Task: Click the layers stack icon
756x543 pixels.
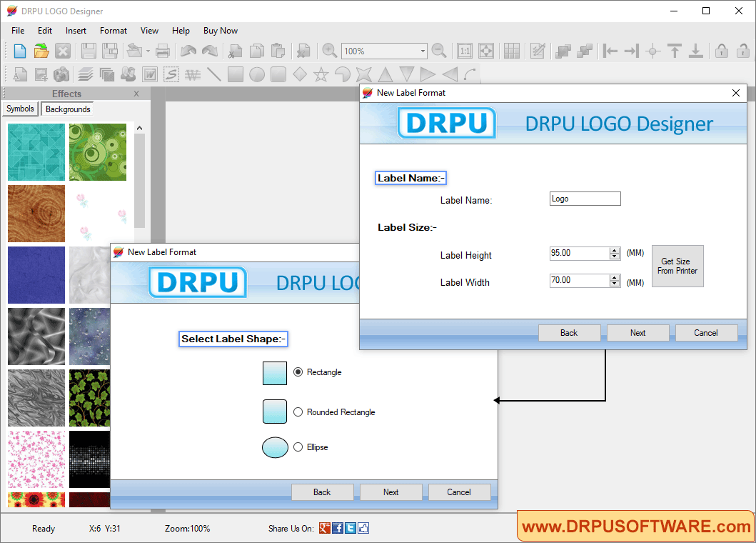Action: coord(86,74)
